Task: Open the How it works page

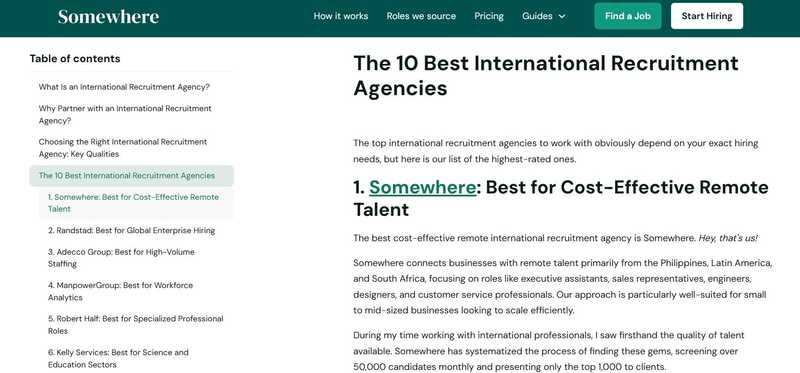Action: (x=341, y=16)
